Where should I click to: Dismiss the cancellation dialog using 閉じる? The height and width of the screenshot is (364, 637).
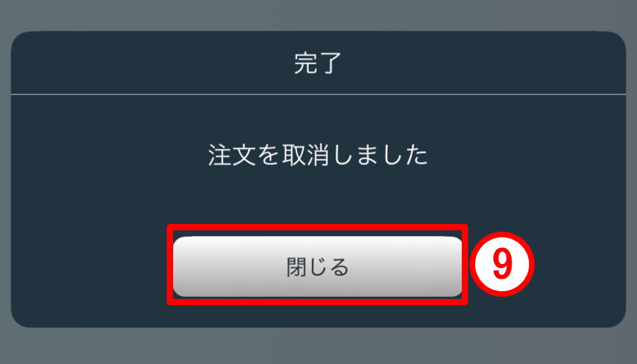click(x=317, y=266)
